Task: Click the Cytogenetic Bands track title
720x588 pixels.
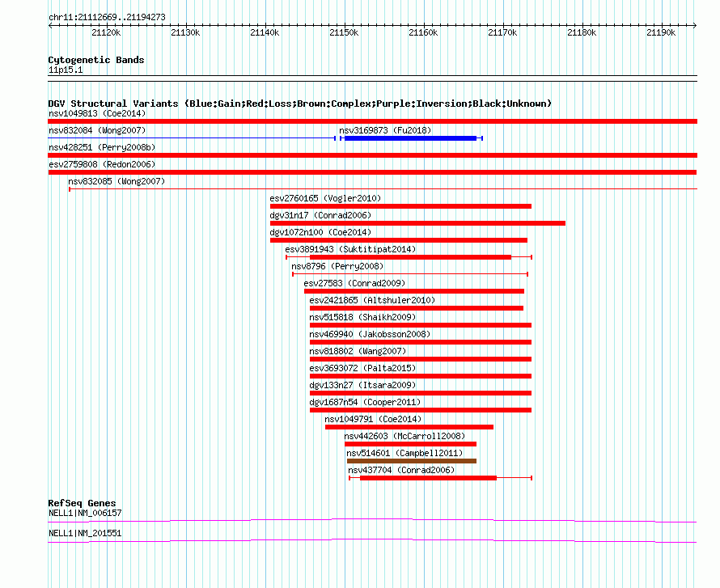Action: coord(96,60)
